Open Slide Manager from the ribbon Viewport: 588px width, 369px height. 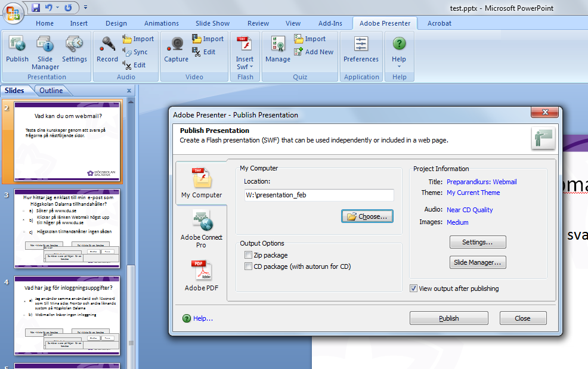45,52
